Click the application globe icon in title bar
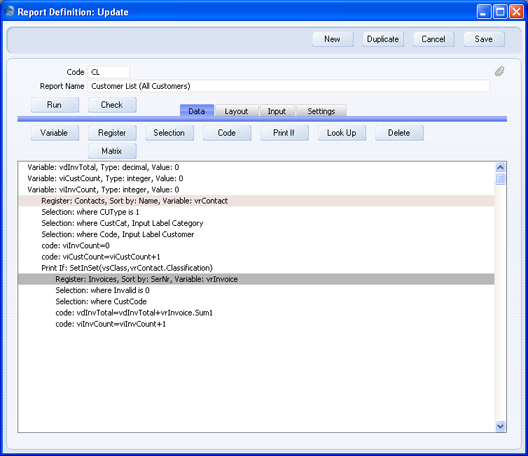This screenshot has width=528, height=456. click(x=9, y=11)
